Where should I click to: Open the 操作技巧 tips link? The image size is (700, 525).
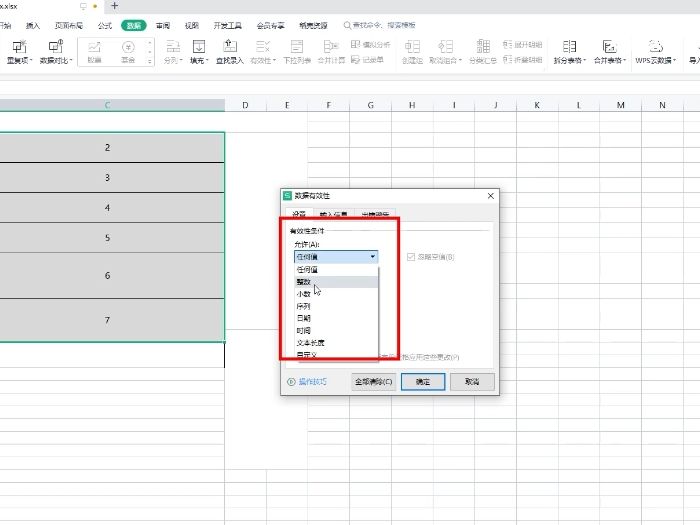(312, 382)
